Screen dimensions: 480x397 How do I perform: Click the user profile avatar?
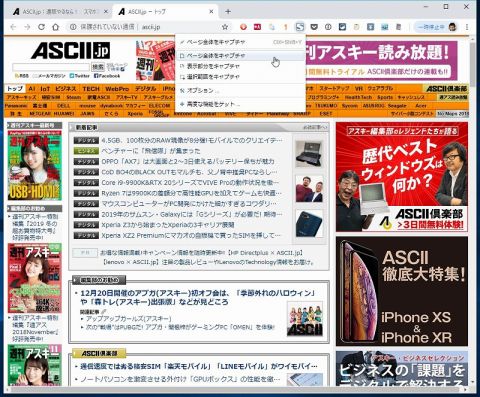[452, 27]
